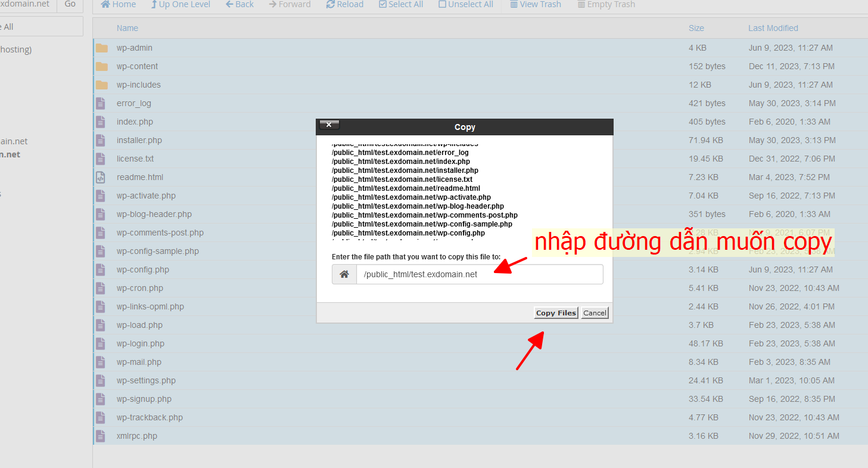The image size is (868, 468).
Task: Click the wp-config-sample.php file icon
Action: click(x=101, y=251)
